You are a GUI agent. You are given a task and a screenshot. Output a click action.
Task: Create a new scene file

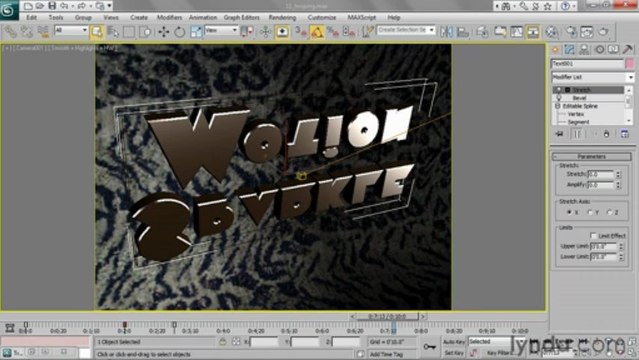pyautogui.click(x=28, y=6)
